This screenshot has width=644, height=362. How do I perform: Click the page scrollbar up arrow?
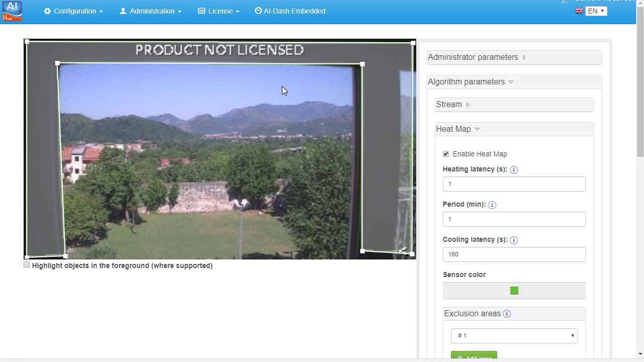[x=640, y=4]
